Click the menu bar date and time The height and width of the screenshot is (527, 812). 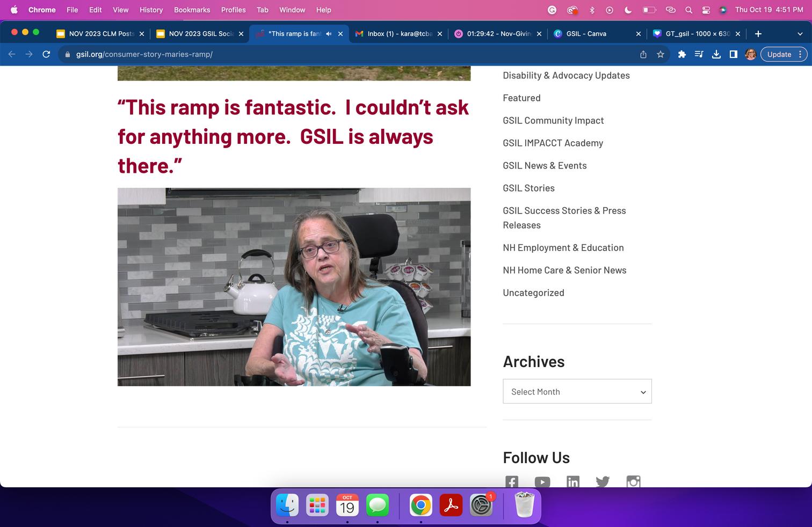[769, 10]
